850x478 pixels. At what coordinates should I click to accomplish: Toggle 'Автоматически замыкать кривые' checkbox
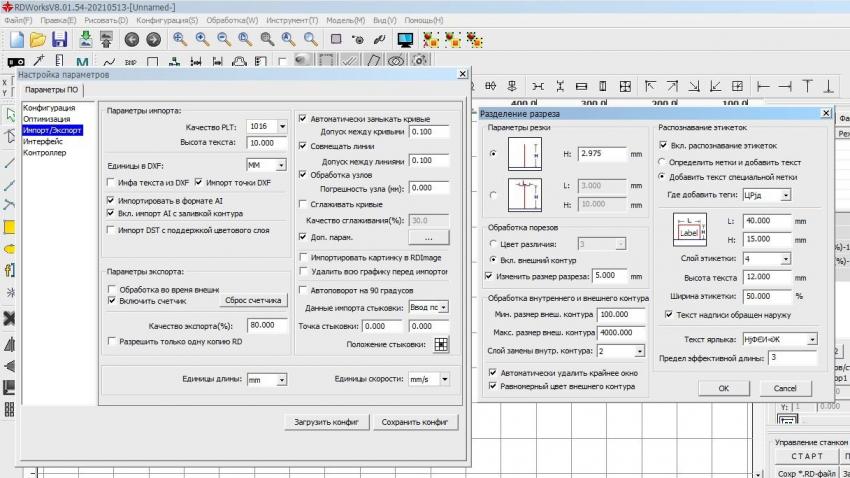click(303, 118)
